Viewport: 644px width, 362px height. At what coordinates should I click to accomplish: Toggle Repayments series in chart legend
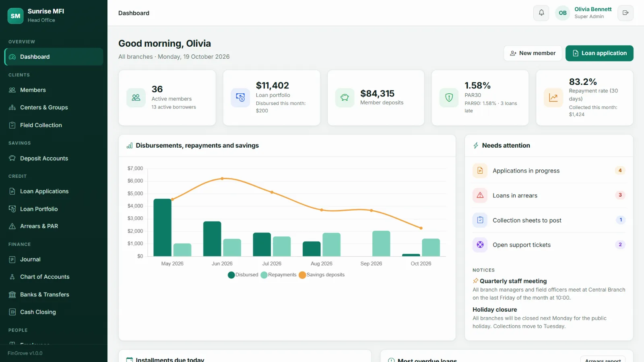pyautogui.click(x=279, y=275)
